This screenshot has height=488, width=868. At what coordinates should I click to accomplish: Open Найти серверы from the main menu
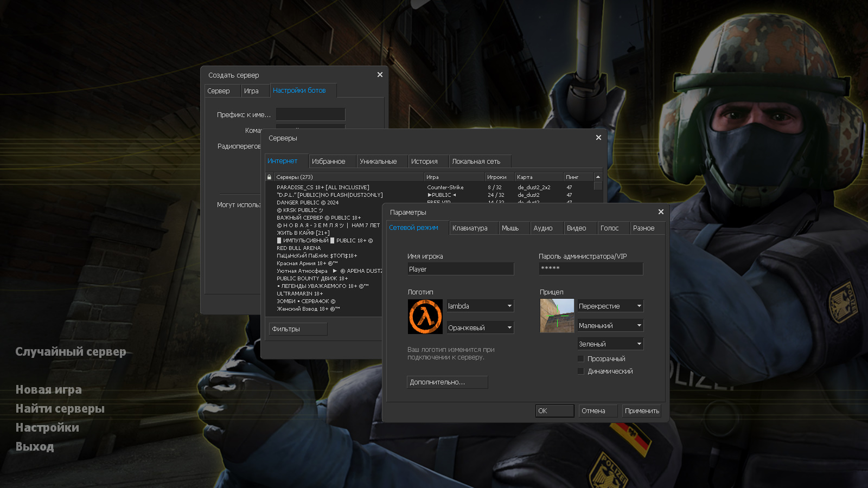[x=60, y=408]
